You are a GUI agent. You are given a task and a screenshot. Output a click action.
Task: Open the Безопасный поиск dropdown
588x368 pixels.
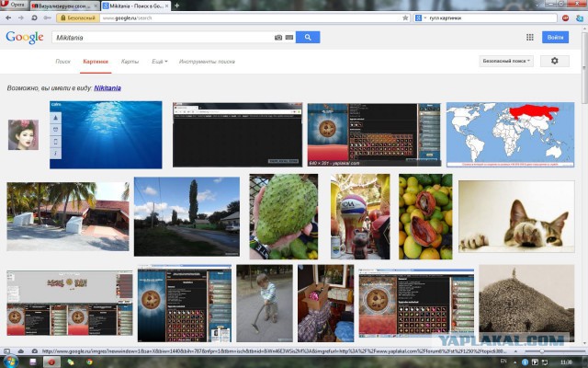(506, 61)
